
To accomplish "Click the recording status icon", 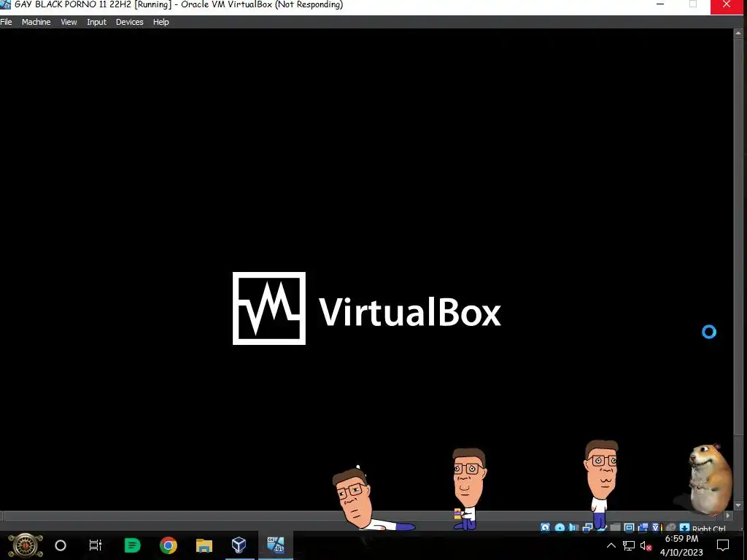I will pyautogui.click(x=643, y=528).
